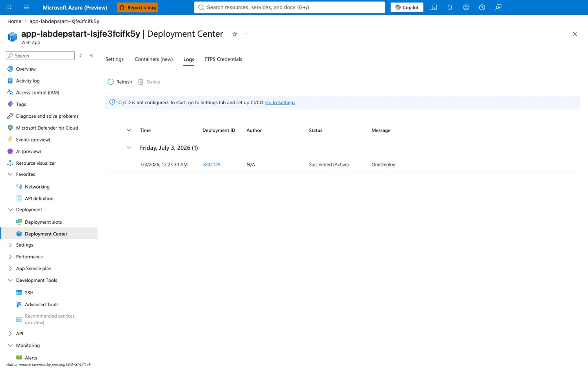The height and width of the screenshot is (368, 588).
Task: Expand the Performance group
Action: coord(10,257)
